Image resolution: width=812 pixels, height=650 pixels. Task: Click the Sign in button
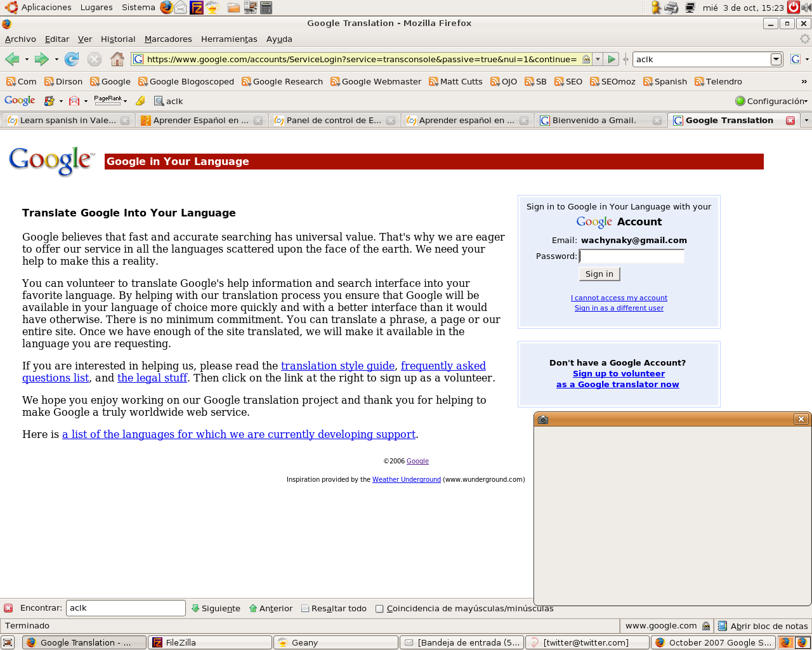click(599, 274)
